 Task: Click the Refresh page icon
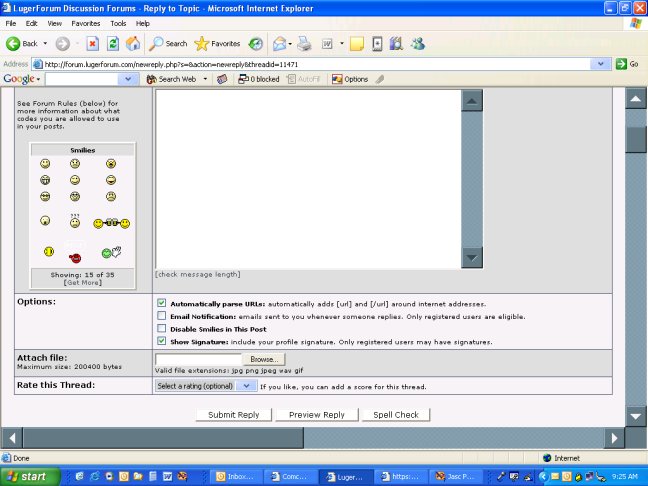tap(112, 44)
